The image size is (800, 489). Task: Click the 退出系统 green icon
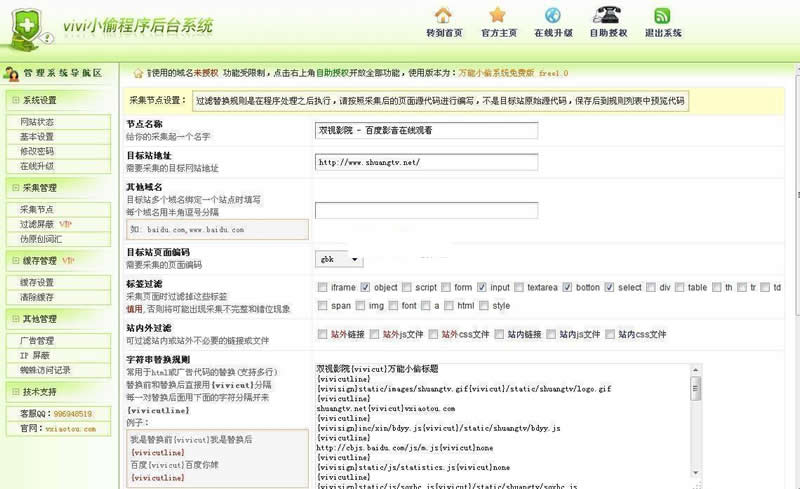(x=662, y=15)
